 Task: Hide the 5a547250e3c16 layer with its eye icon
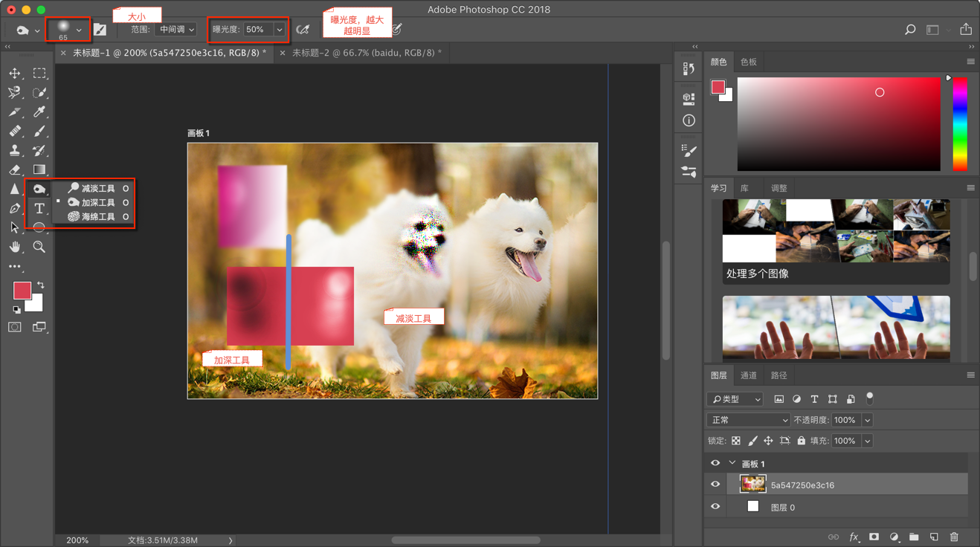tap(715, 485)
